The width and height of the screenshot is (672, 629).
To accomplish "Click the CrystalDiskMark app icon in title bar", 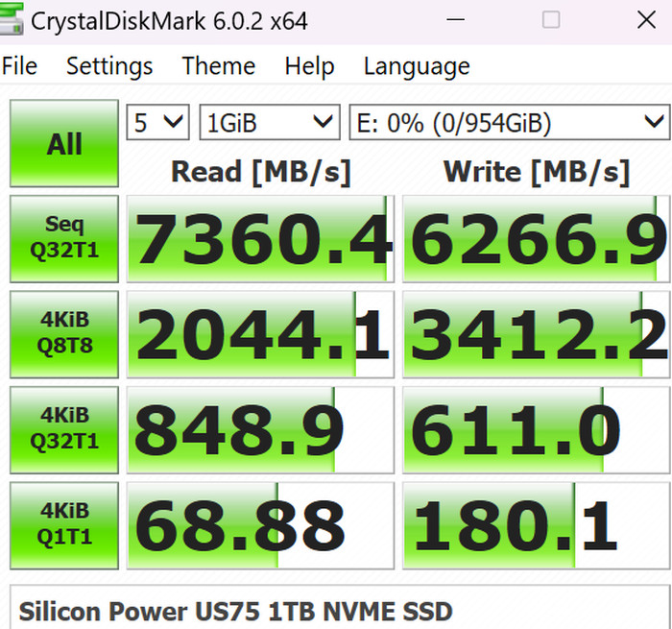I will 12,19.
